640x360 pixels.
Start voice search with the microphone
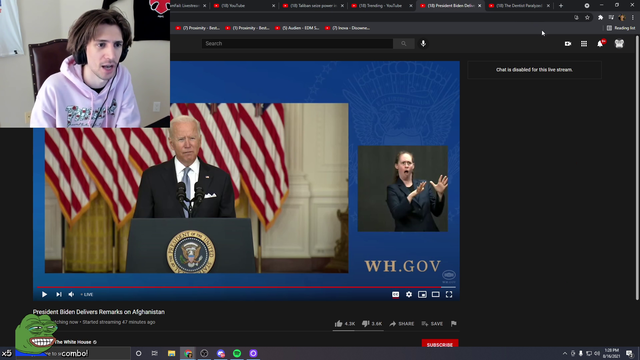423,43
